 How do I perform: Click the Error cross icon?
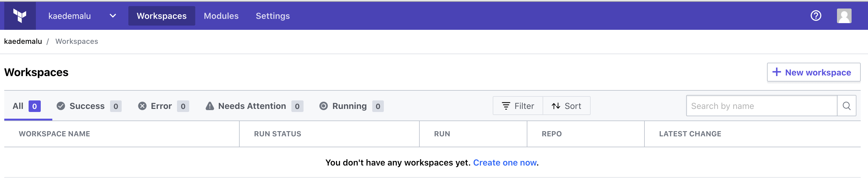pos(142,106)
